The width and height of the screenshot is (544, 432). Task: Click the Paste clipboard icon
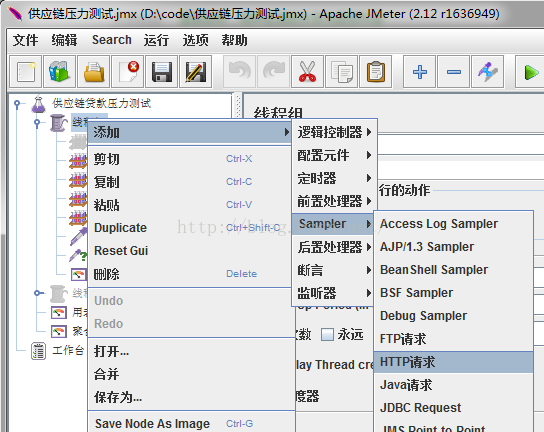point(376,72)
